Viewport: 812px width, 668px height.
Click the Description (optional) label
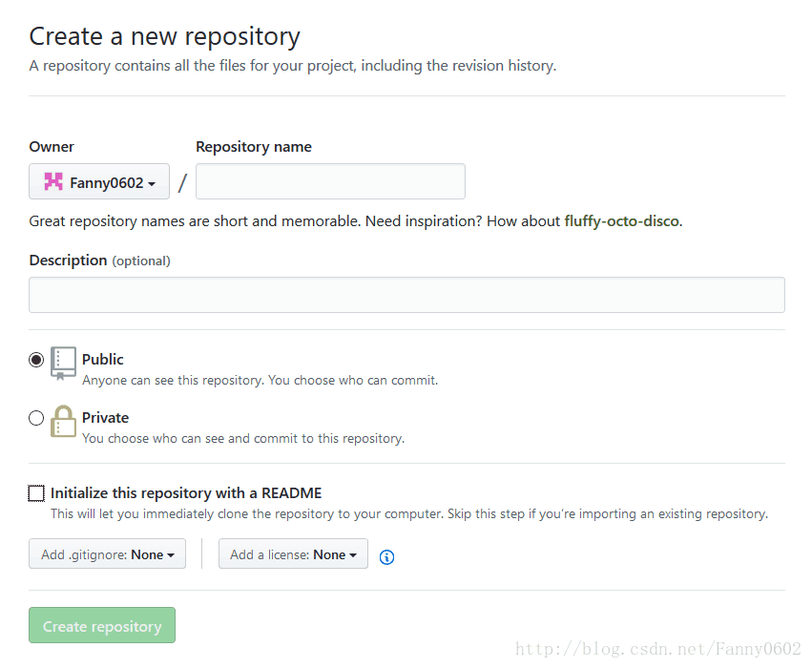[99, 261]
